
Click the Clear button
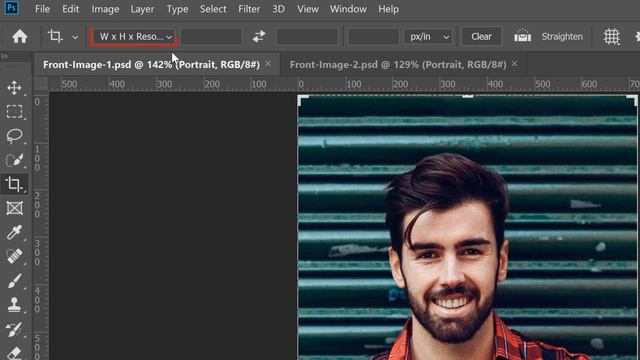pos(481,36)
